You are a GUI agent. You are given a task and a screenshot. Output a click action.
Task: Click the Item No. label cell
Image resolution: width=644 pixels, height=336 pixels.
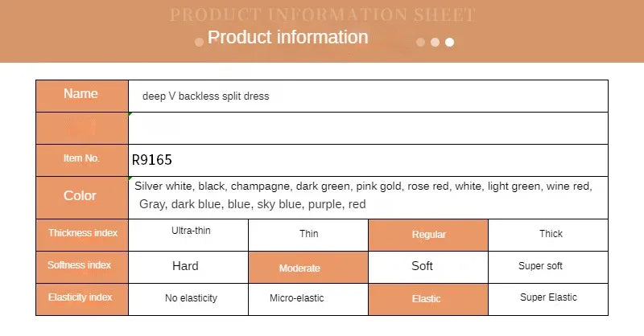click(x=82, y=161)
